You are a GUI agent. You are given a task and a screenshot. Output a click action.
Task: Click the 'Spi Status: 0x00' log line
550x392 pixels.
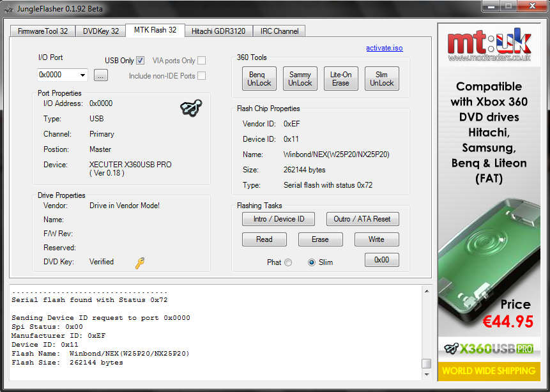(x=47, y=327)
